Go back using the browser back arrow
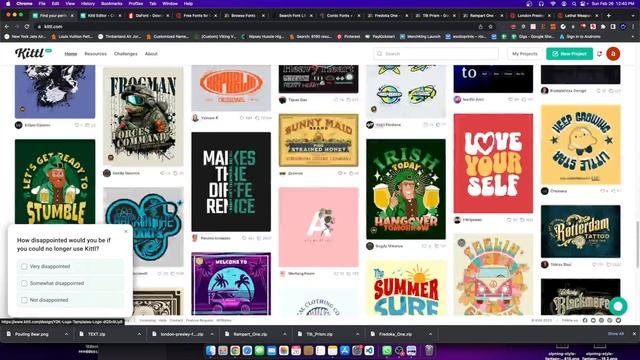Screen dimensions: 640x360 pyautogui.click(x=7, y=27)
